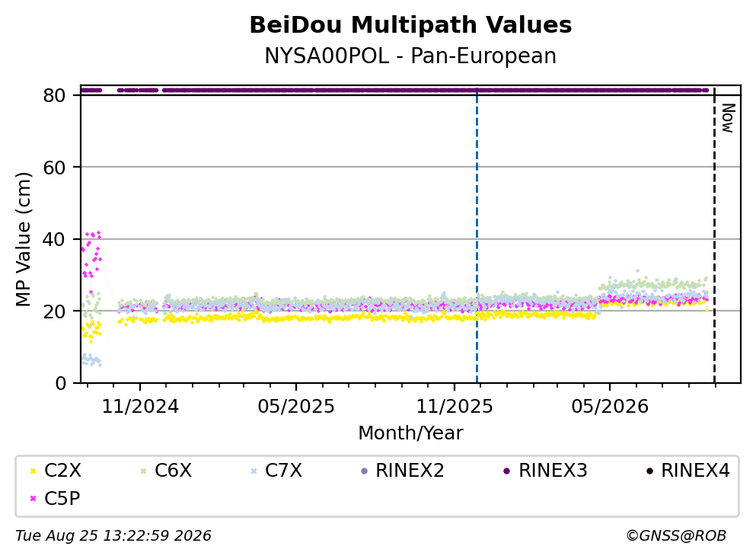Click the NYSA00POL - Pan-European subtitle
This screenshot has width=756, height=559.
[411, 56]
